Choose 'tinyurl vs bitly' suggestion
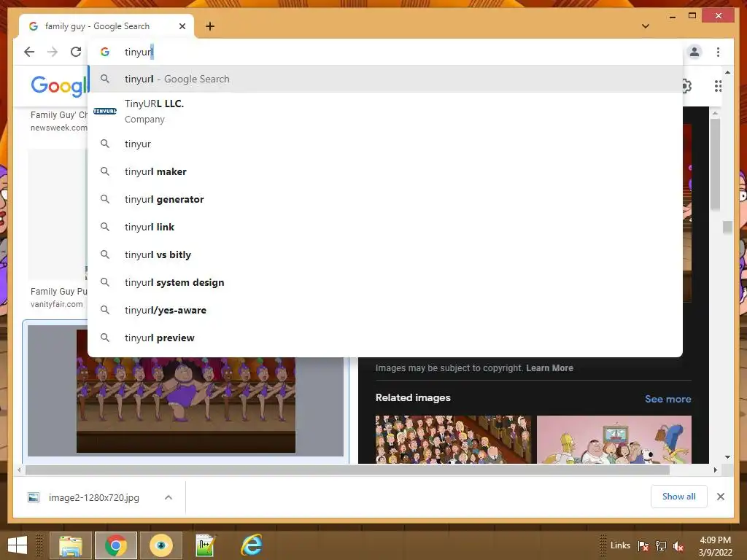This screenshot has height=560, width=747. (385, 254)
